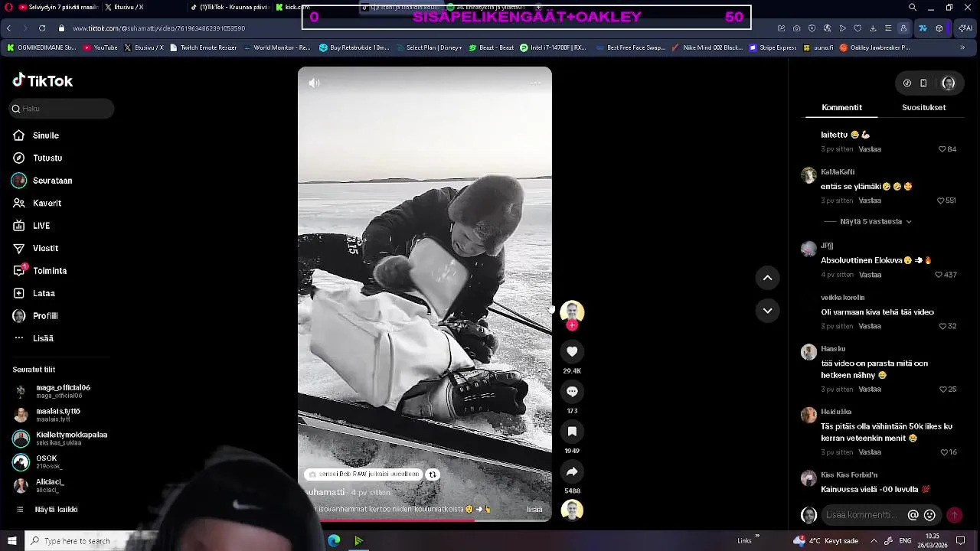Post comment with the red arrow button

tap(954, 515)
